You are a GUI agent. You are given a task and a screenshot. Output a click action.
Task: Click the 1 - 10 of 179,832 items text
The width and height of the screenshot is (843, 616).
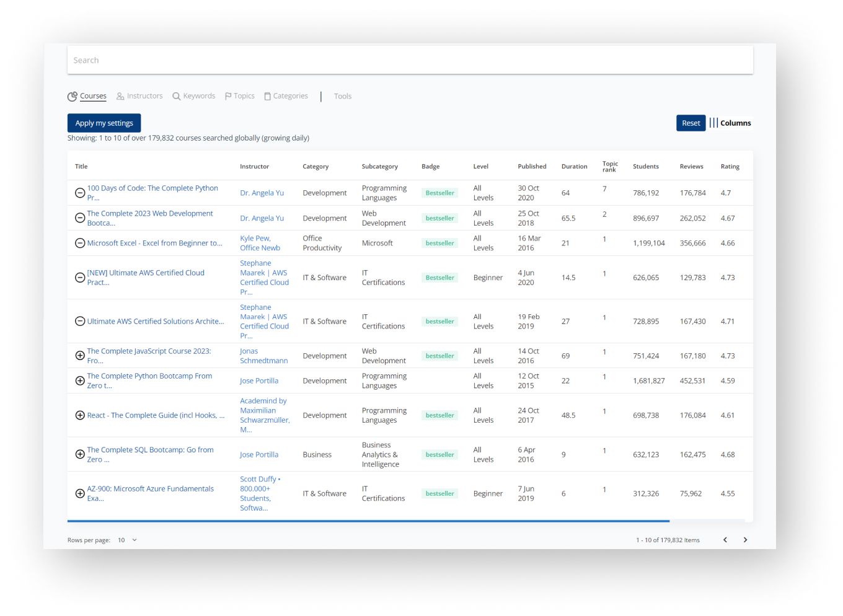click(668, 540)
